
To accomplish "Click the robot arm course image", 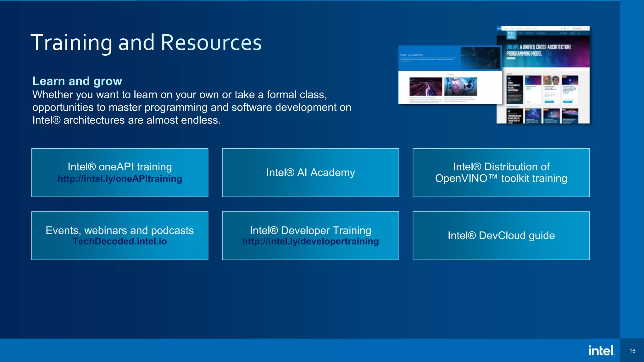I will [460, 86].
